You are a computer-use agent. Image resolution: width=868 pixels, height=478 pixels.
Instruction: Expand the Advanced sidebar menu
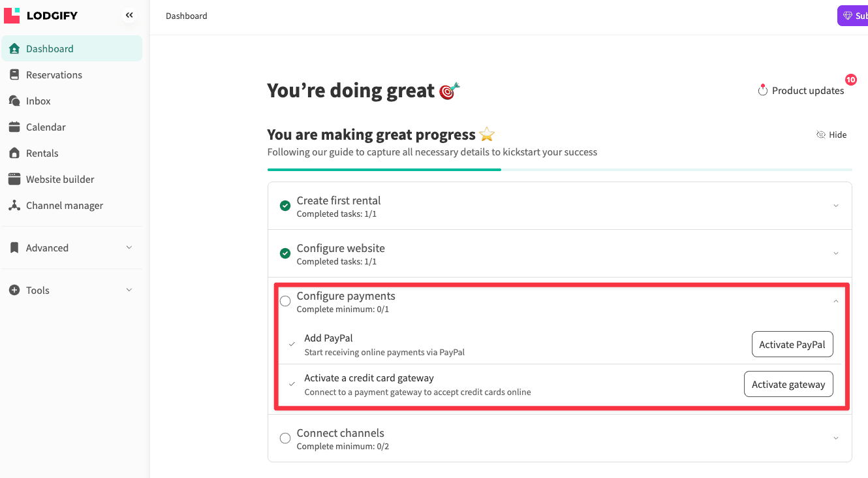pos(72,247)
